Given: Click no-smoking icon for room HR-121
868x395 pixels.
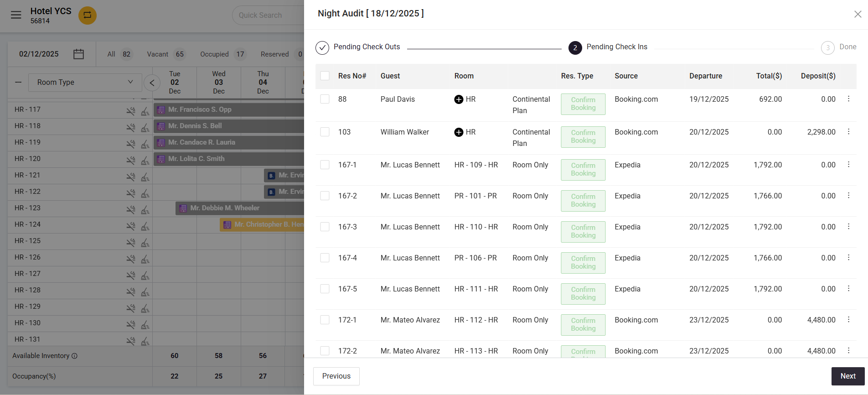Looking at the screenshot, I should pos(131,177).
